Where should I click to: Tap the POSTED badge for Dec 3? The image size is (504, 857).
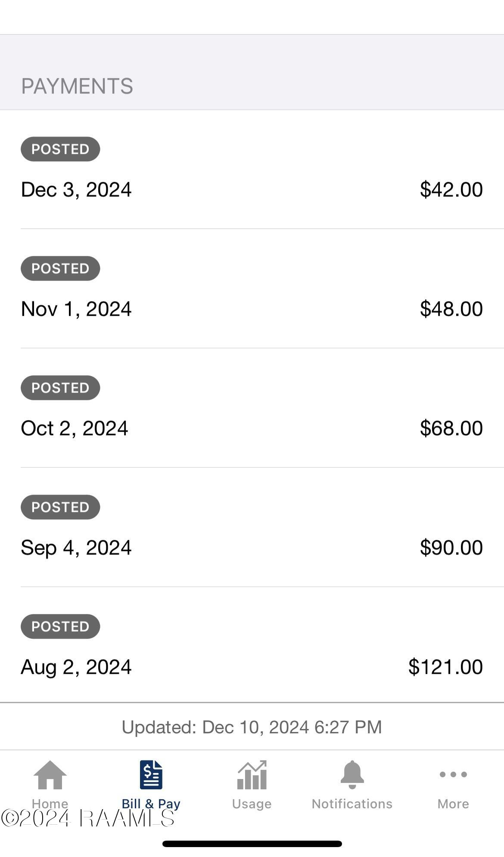click(60, 149)
